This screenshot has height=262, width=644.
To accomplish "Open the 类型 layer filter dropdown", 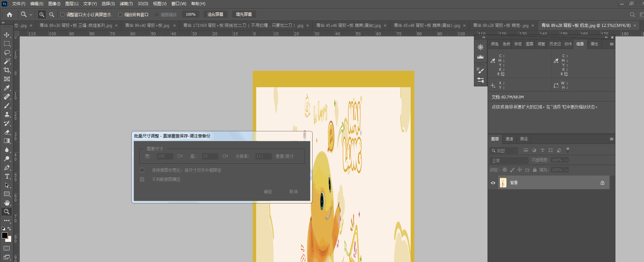I will click(504, 150).
